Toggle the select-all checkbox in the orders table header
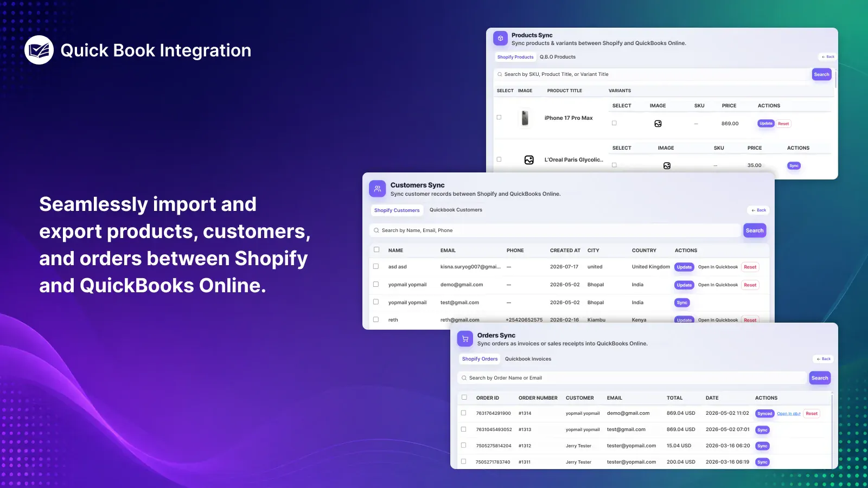 464,397
